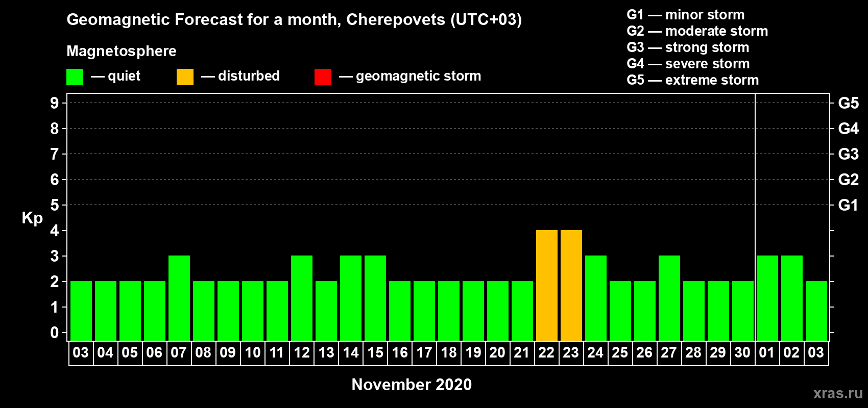Click the G5 label on the right scale
Viewport: 868px width, 408px height.
point(849,103)
